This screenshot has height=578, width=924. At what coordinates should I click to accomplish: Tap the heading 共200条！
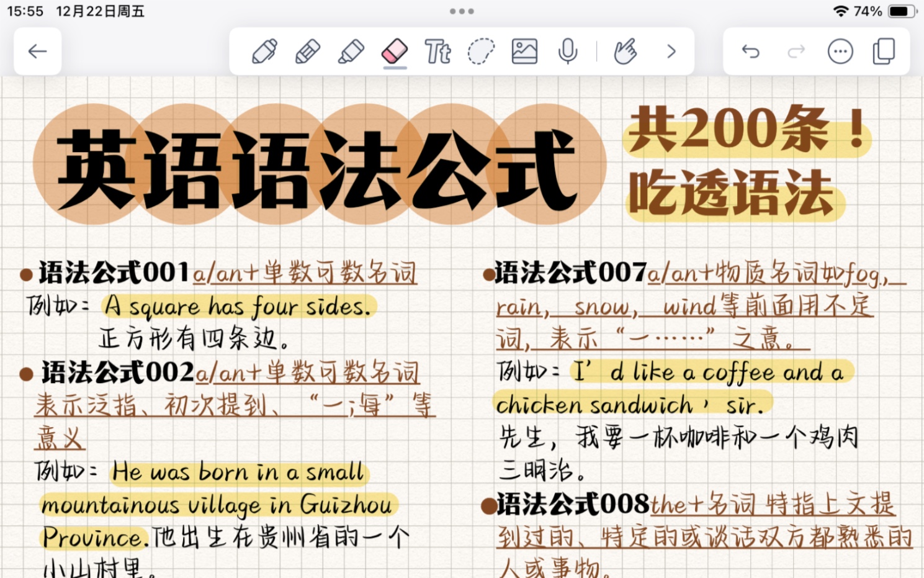pyautogui.click(x=748, y=130)
